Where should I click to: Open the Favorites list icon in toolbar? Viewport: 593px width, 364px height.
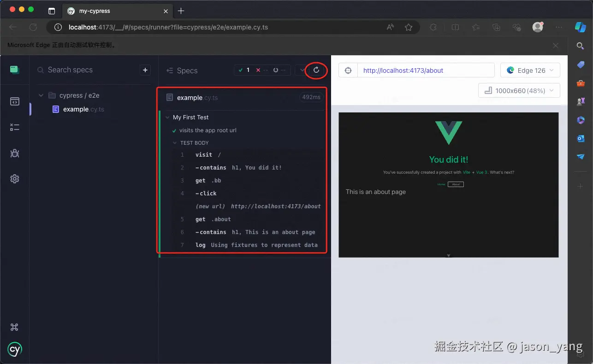[x=476, y=27]
